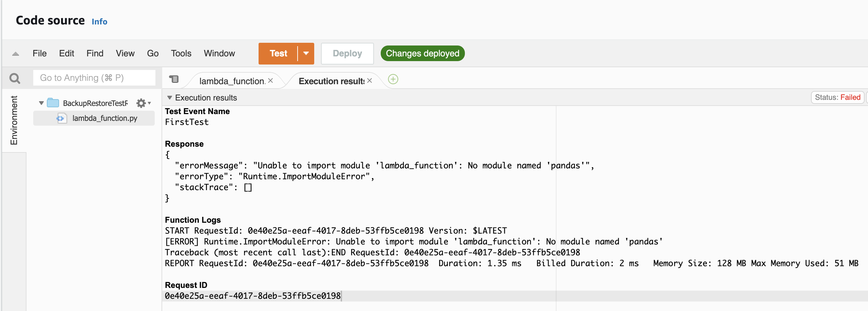Click the lambda_function.py file icon
The width and height of the screenshot is (868, 311).
(x=61, y=118)
